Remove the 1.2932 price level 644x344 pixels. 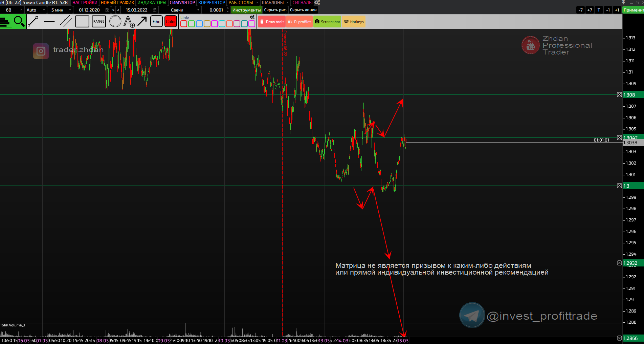[x=619, y=263]
